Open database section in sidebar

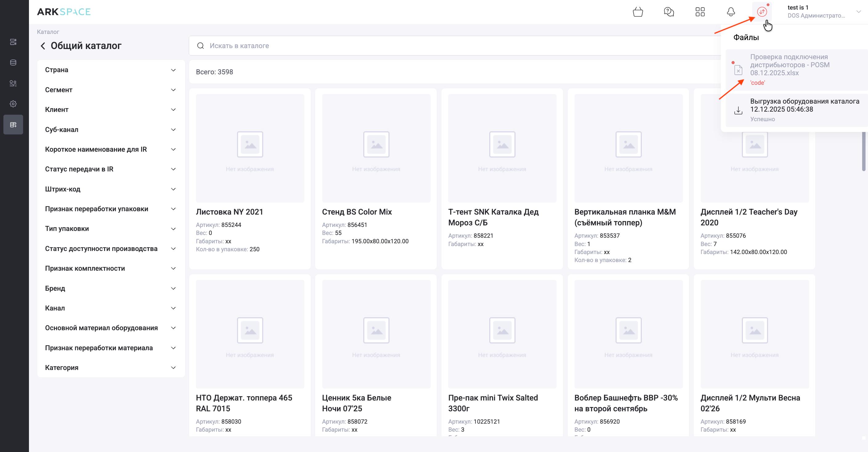click(x=13, y=63)
